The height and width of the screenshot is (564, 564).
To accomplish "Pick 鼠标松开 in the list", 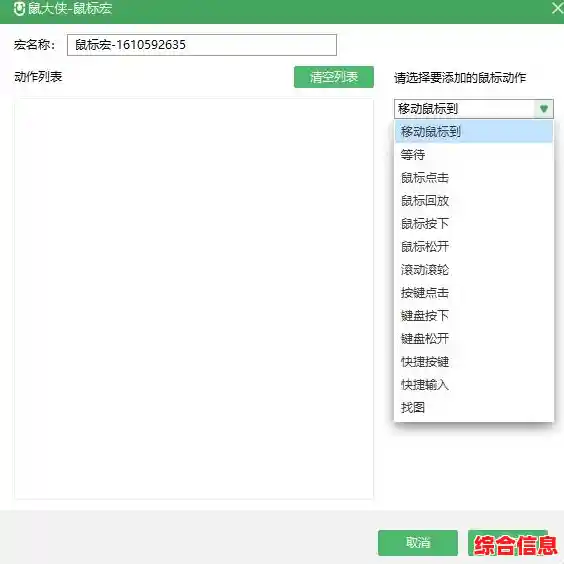I will coord(474,247).
